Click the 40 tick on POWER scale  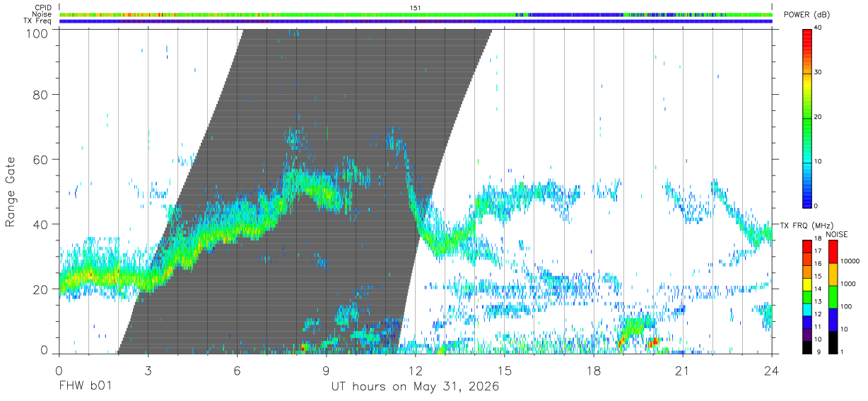[818, 28]
